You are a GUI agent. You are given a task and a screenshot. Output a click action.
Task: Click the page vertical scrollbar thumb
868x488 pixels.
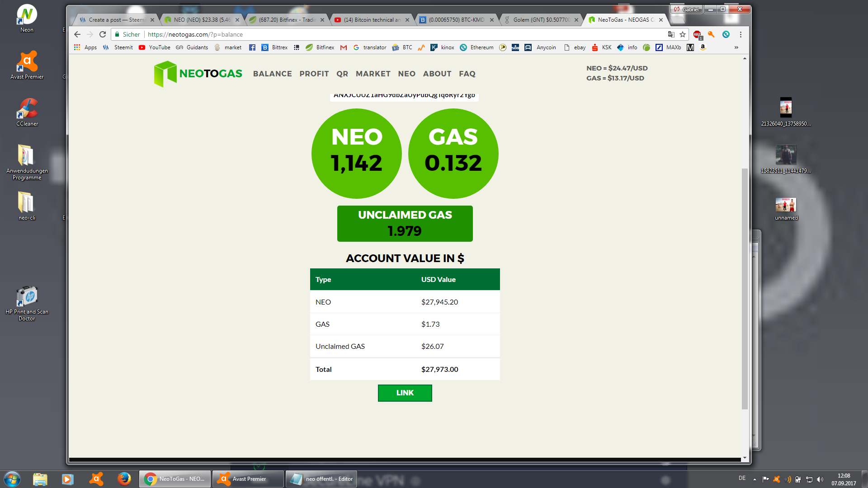click(745, 289)
